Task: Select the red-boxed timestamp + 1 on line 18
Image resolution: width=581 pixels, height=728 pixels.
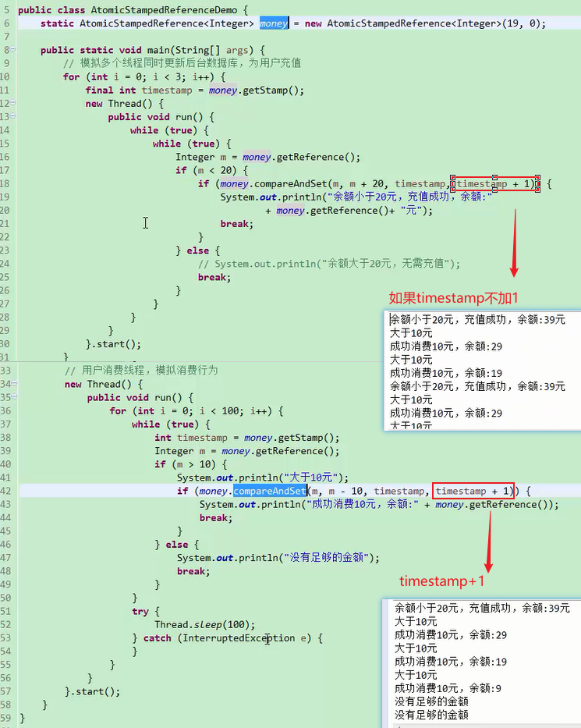Action: point(495,184)
